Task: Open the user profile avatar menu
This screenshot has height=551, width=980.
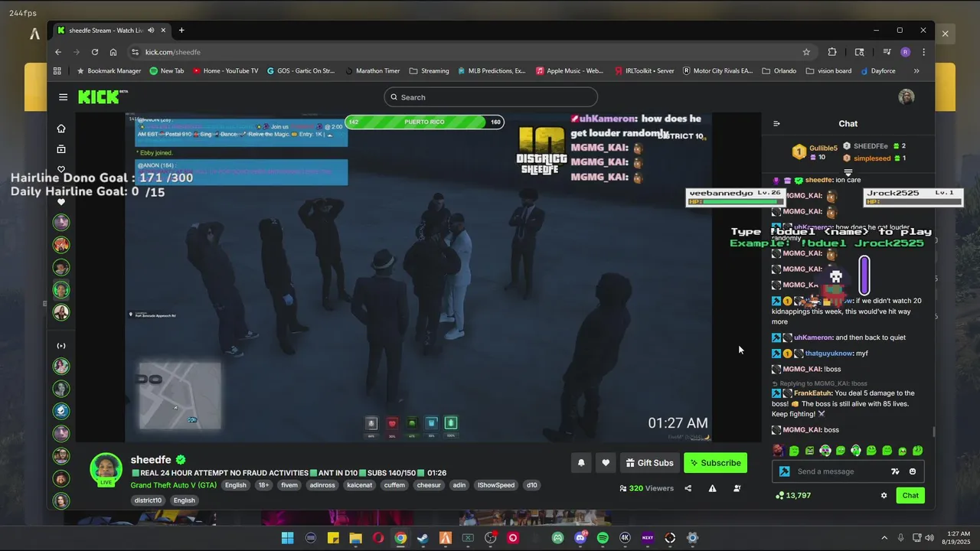Action: [x=906, y=97]
